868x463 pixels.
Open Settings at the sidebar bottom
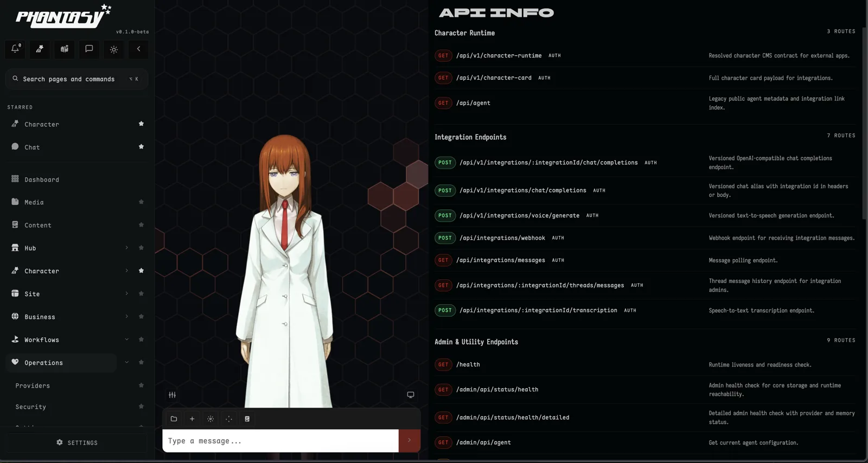coord(77,442)
